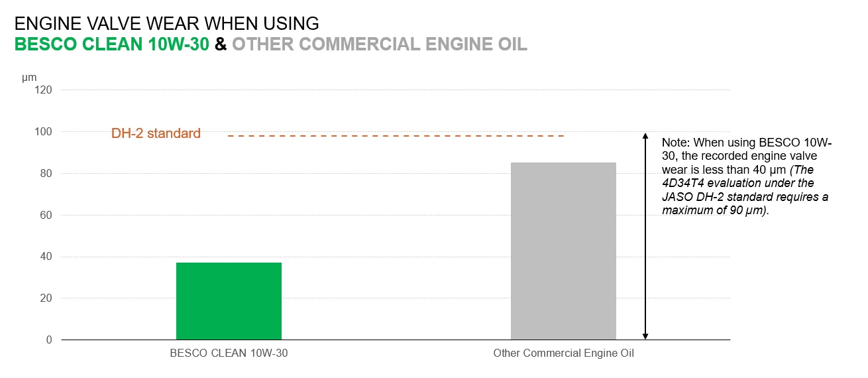Click the 100 value on the y-axis
The width and height of the screenshot is (868, 378).
(x=44, y=132)
